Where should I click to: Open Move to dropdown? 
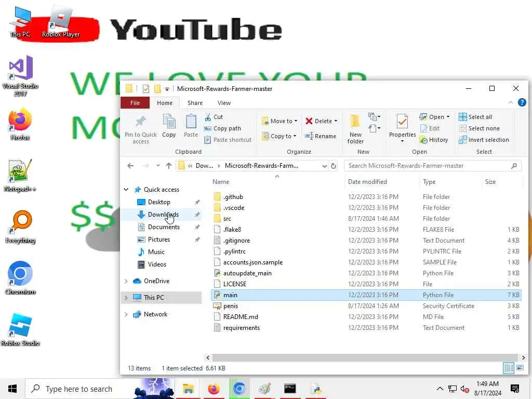280,121
